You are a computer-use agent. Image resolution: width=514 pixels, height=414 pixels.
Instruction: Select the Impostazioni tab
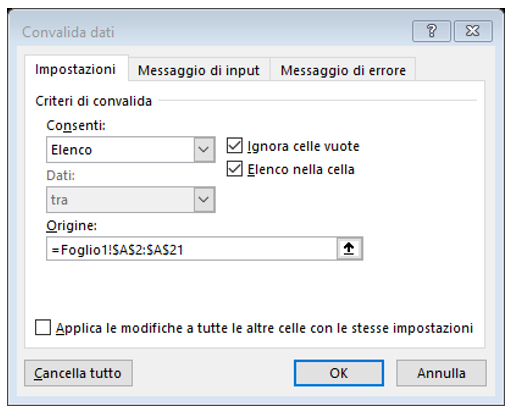pos(76,69)
